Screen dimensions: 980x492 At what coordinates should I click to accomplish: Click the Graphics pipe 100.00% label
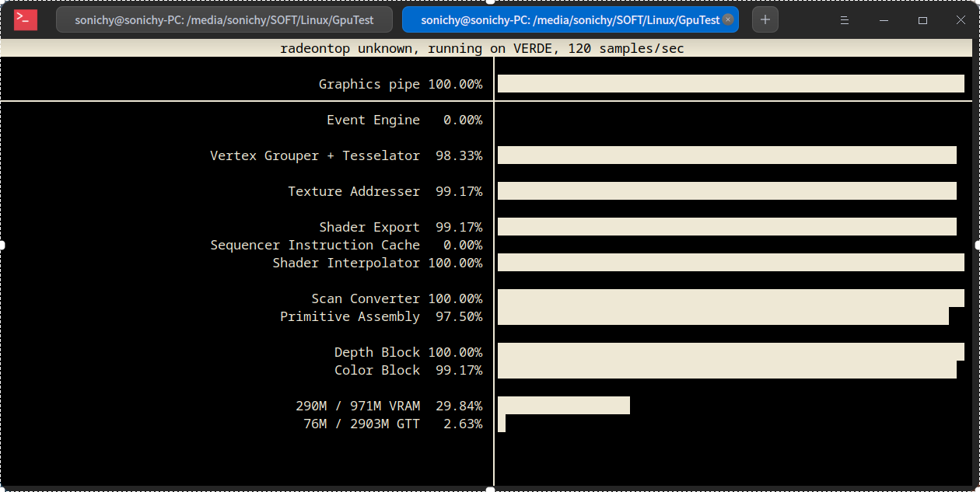(401, 84)
